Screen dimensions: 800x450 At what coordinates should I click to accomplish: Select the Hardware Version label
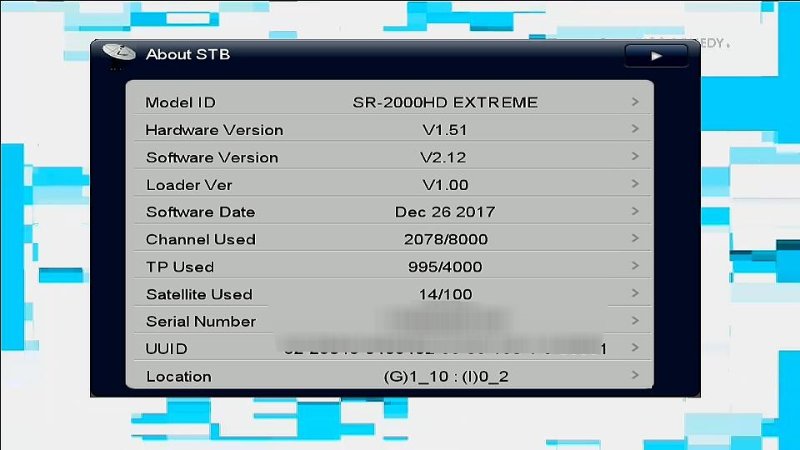coord(214,130)
